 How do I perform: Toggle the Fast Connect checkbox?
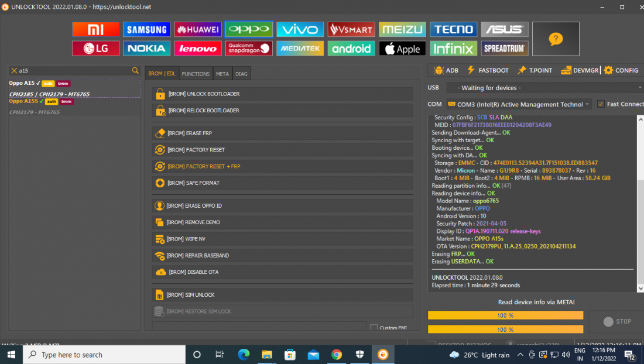coord(601,104)
